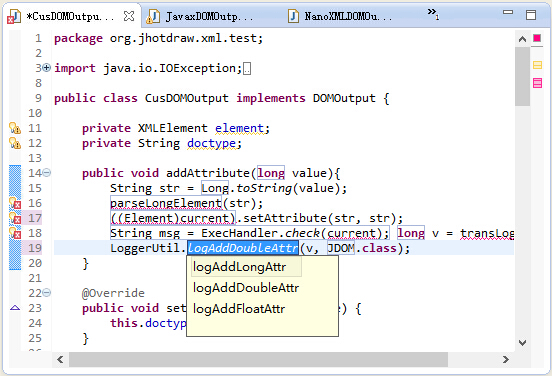The image size is (552, 376).
Task: Click the underlined parseLongElement call
Action: [166, 203]
